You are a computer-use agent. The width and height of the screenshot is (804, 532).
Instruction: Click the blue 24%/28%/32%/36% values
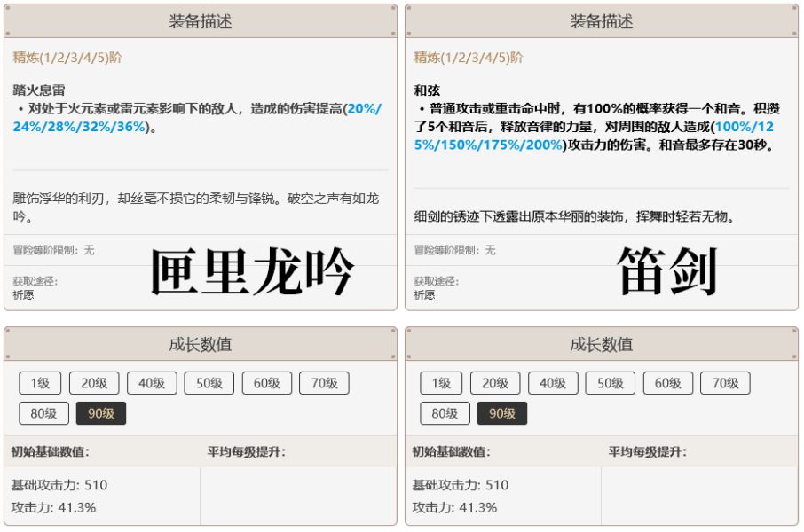click(80, 127)
